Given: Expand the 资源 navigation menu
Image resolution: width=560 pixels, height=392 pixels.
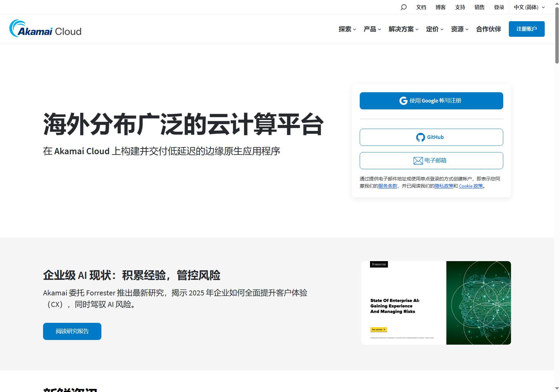Looking at the screenshot, I should 460,29.
